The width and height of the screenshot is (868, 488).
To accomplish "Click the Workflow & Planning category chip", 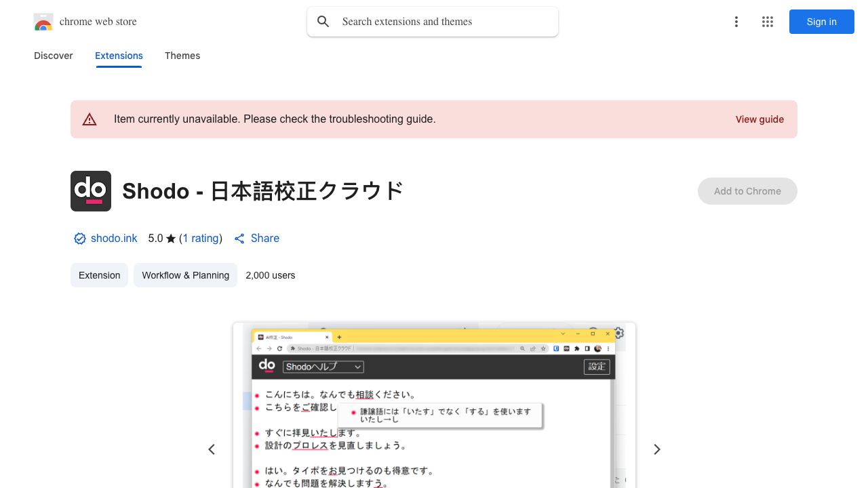I will [x=185, y=275].
